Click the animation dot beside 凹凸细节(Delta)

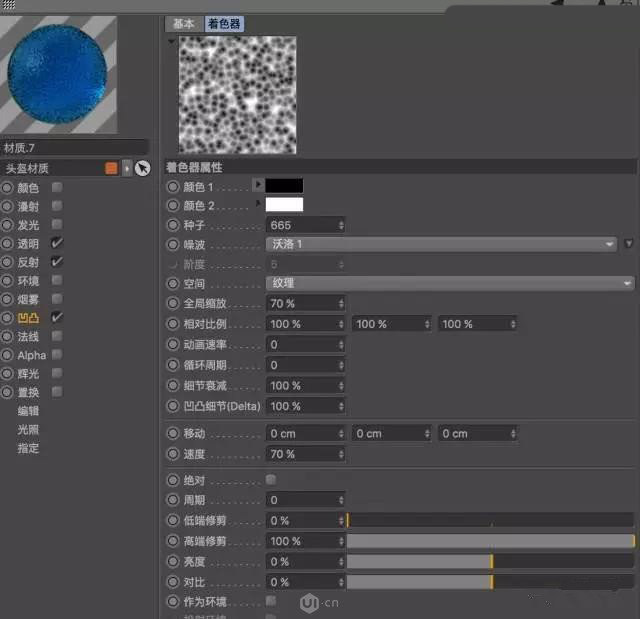pos(173,406)
